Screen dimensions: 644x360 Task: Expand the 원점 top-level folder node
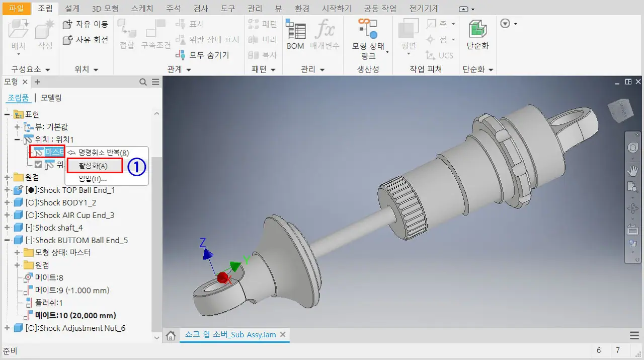7,177
